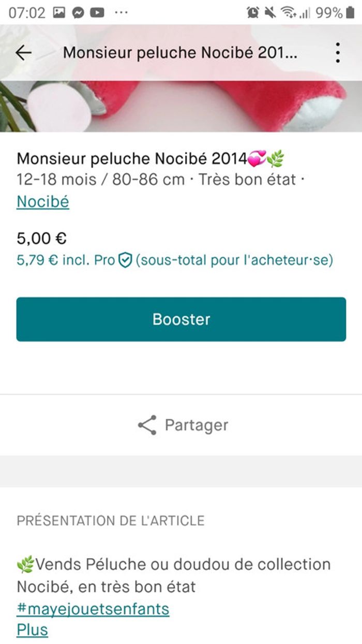Tap the back arrow icon
The width and height of the screenshot is (362, 644).
tap(24, 53)
